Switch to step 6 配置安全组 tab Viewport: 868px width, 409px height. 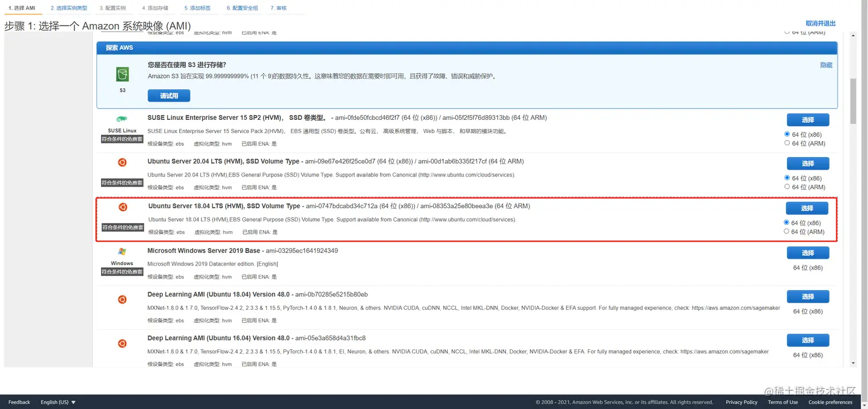coord(242,8)
